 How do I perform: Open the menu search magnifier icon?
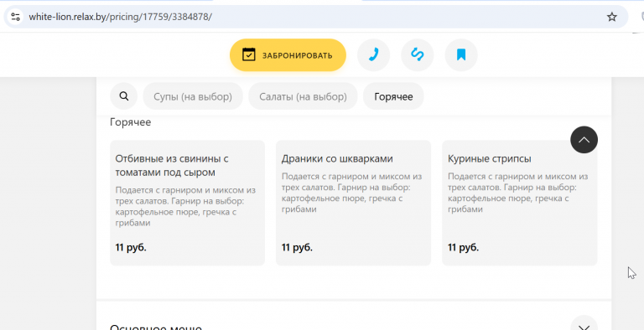click(x=123, y=96)
